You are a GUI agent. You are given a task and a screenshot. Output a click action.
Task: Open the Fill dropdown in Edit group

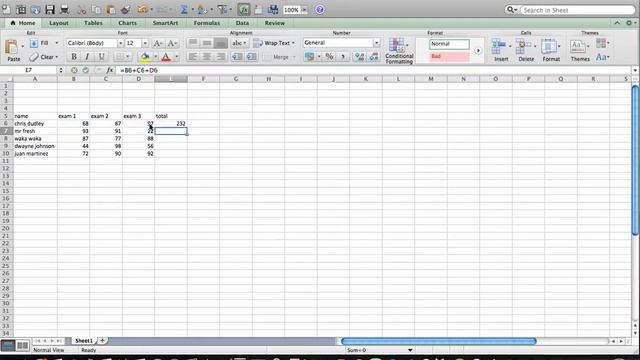point(56,43)
